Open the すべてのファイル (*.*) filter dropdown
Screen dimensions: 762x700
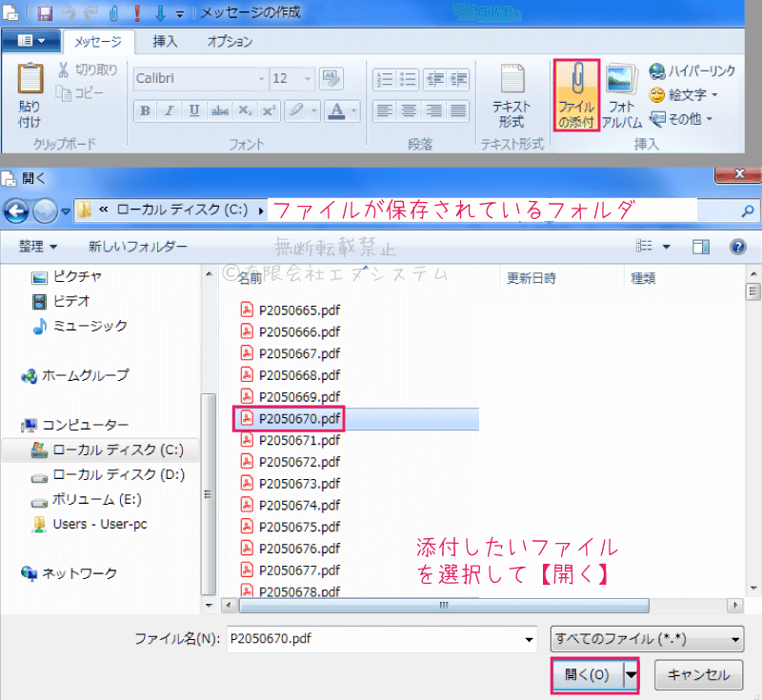(647, 639)
